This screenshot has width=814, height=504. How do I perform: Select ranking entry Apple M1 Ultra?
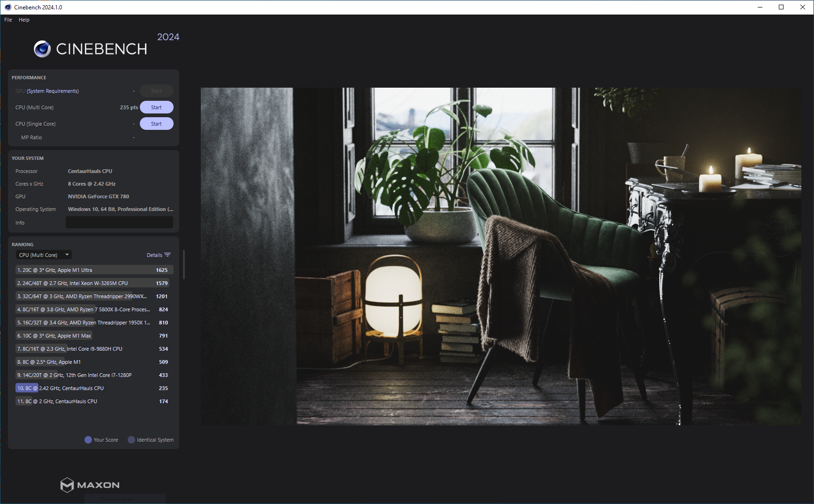[x=94, y=270]
